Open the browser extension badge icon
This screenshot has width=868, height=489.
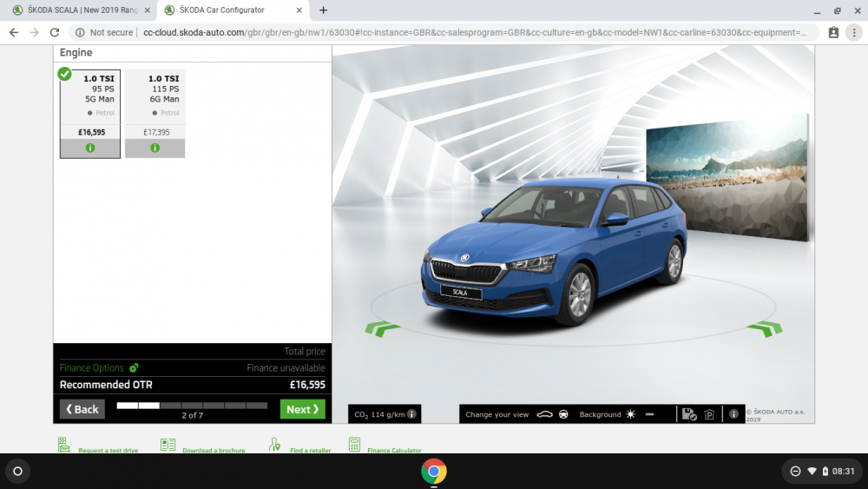[833, 33]
